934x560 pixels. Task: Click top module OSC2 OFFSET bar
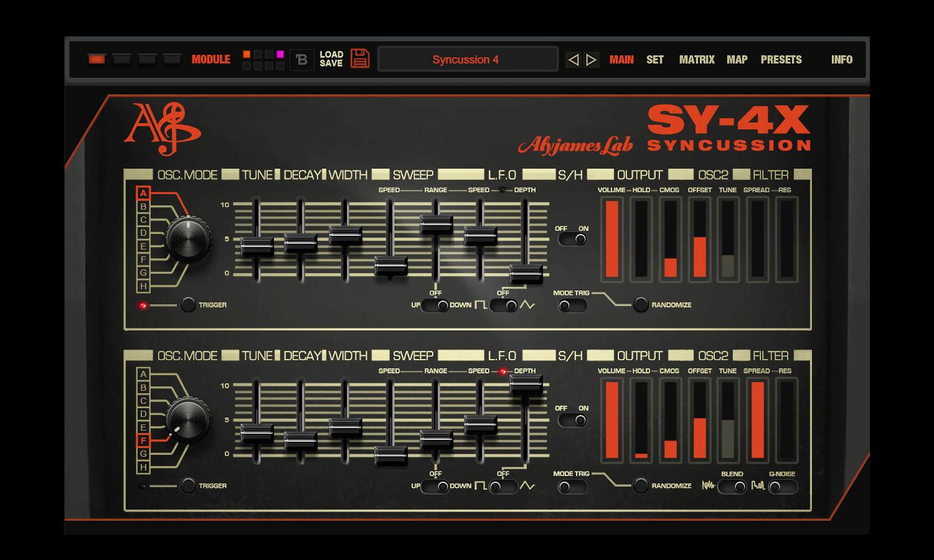pos(700,239)
